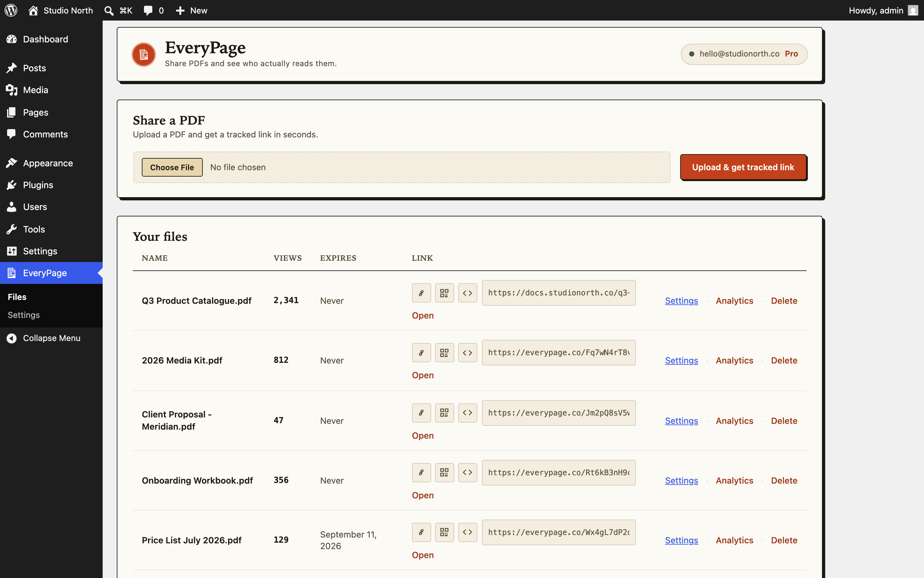The image size is (924, 578).
Task: Copy link icon for 2026 Media Kit.pdf
Action: pos(422,353)
